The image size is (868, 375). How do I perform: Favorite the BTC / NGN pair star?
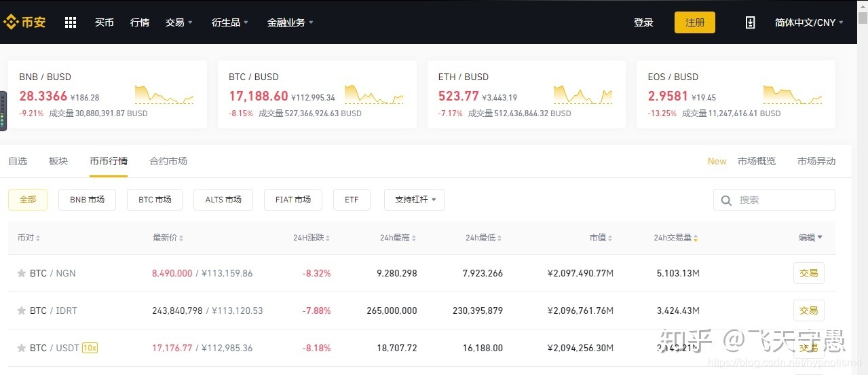22,273
